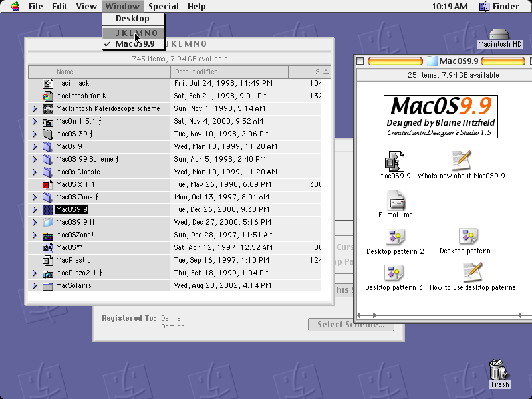Expand the MacOS 3D ƒ disclosure triangle
The width and height of the screenshot is (532, 399).
[x=35, y=134]
